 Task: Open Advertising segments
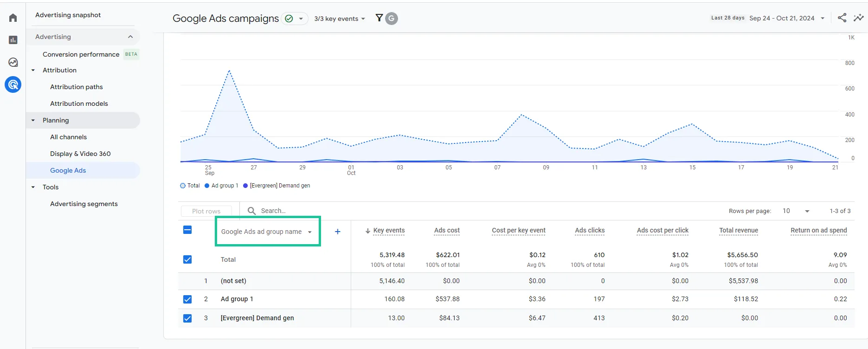pos(84,204)
